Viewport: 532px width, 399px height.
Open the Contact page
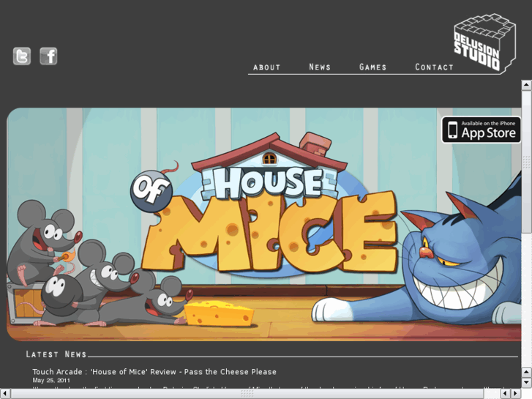click(434, 67)
